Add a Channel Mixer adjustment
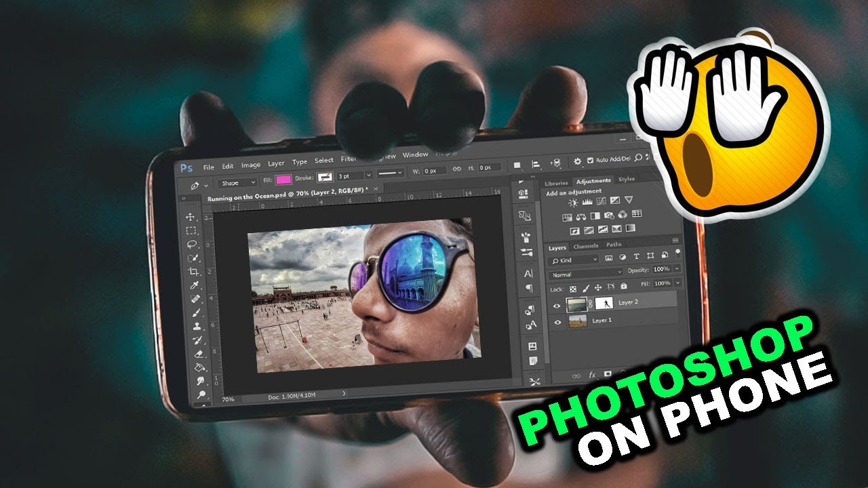The width and height of the screenshot is (868, 488). click(x=623, y=215)
